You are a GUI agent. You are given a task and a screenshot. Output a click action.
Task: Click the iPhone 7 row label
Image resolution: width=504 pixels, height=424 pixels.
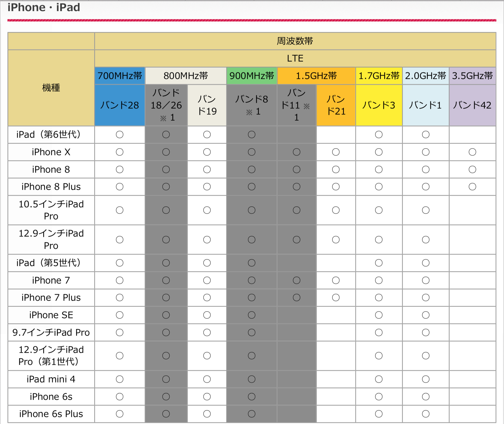(x=51, y=280)
